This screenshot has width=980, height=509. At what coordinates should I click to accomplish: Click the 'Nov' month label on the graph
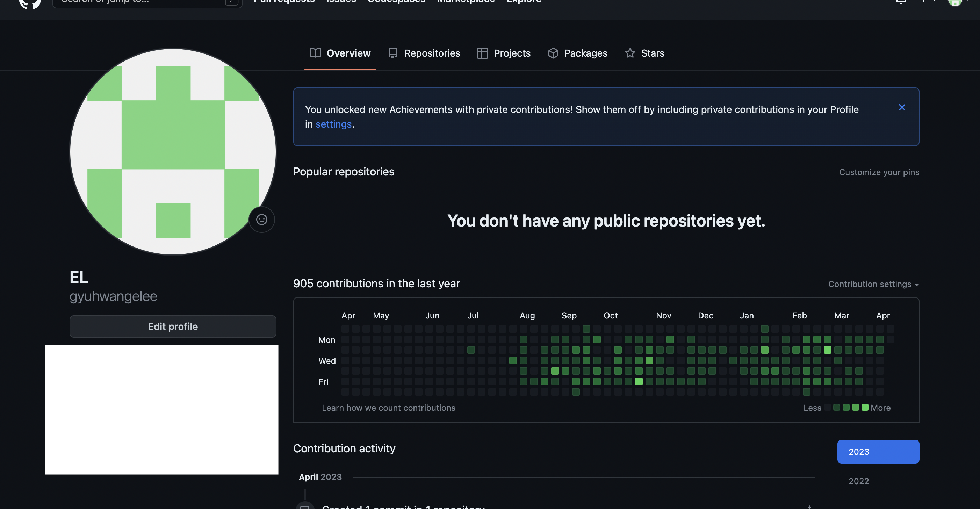tap(663, 316)
